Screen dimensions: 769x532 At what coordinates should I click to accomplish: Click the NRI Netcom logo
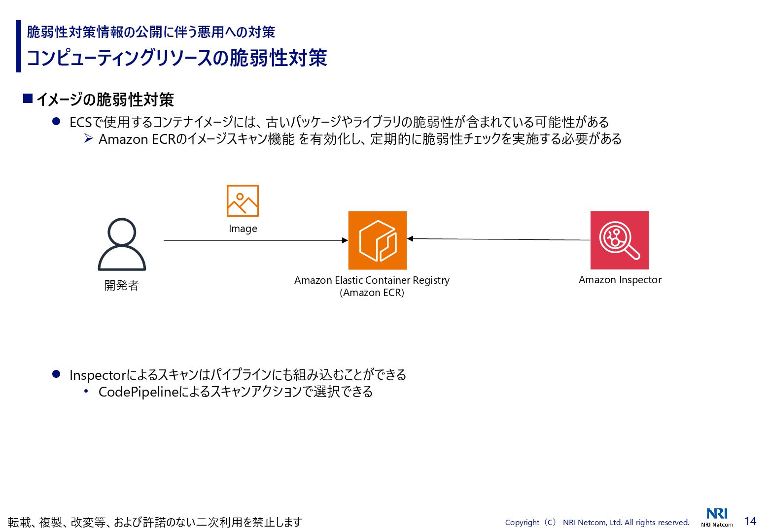click(x=717, y=517)
